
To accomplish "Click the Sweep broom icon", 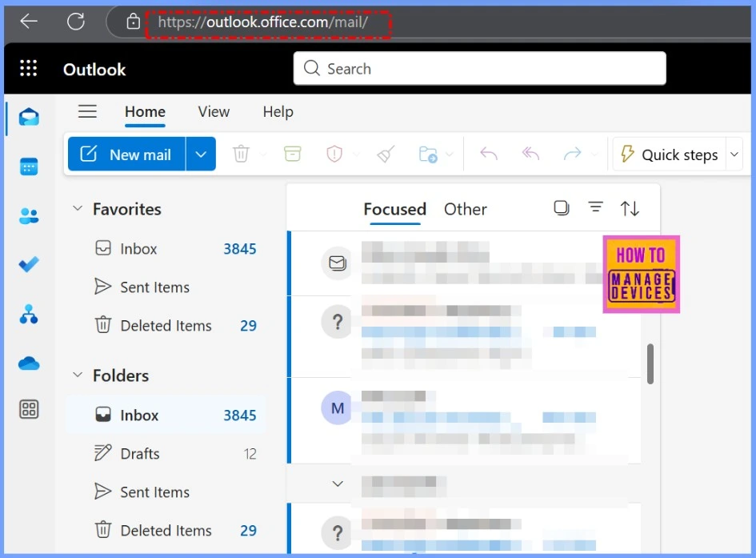I will 386,155.
